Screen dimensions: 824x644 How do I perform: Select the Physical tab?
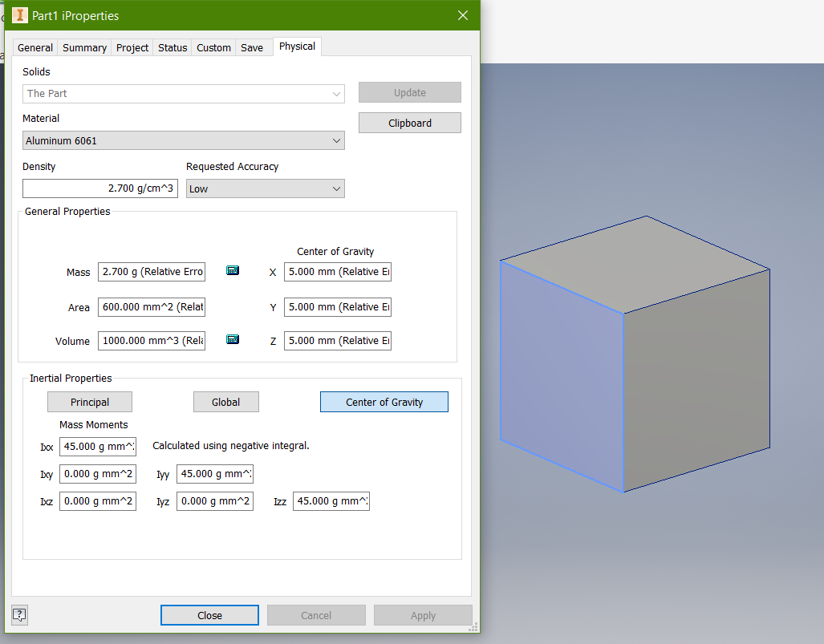pos(297,47)
